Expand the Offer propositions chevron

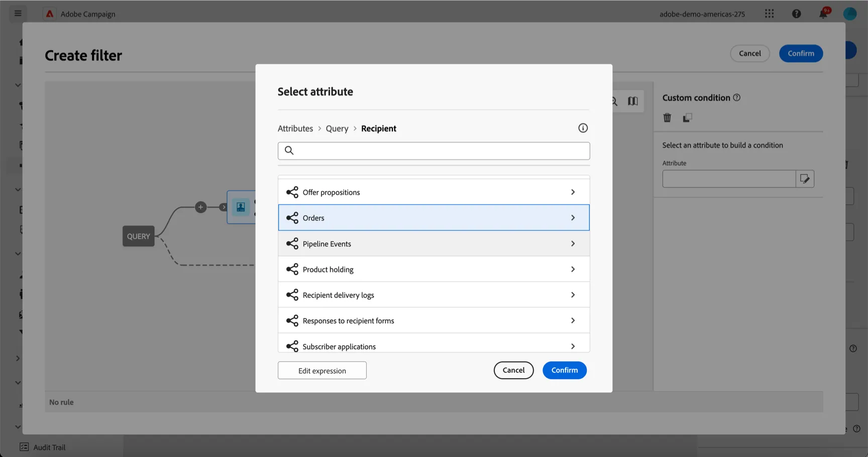(x=573, y=192)
